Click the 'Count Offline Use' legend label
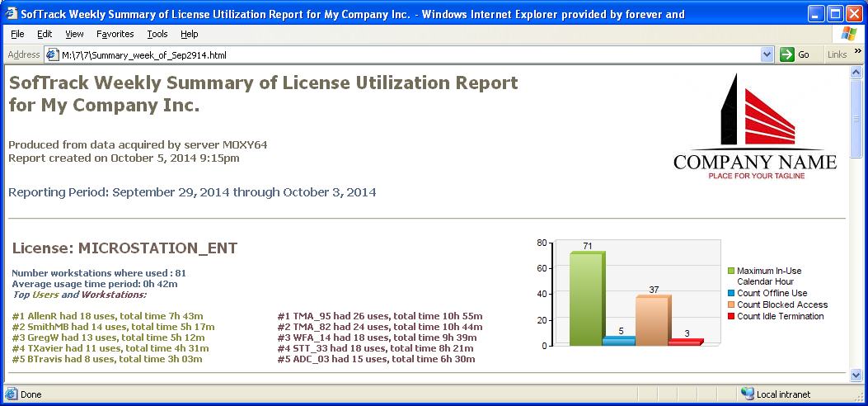The height and width of the screenshot is (406, 868). (x=772, y=293)
